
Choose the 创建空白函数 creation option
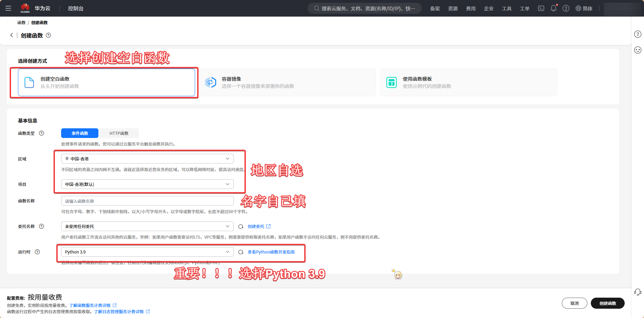[106, 82]
